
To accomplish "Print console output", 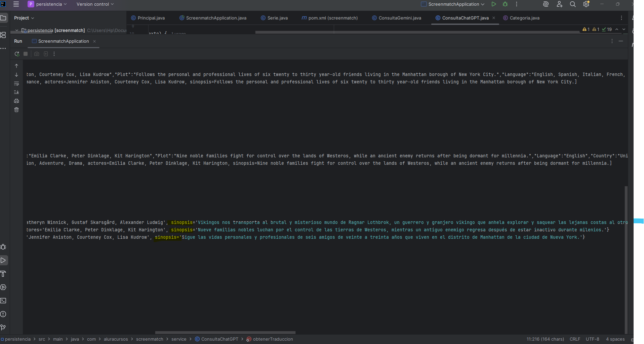I will pos(16,101).
